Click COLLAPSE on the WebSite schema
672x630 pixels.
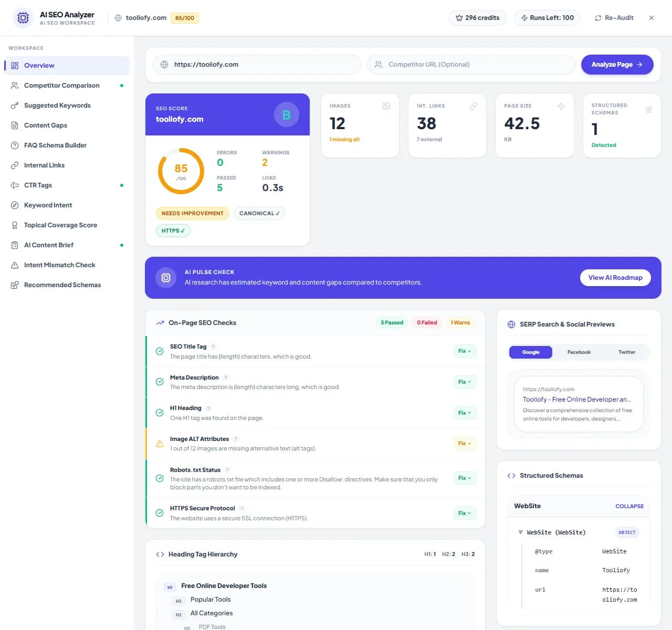[x=629, y=506]
